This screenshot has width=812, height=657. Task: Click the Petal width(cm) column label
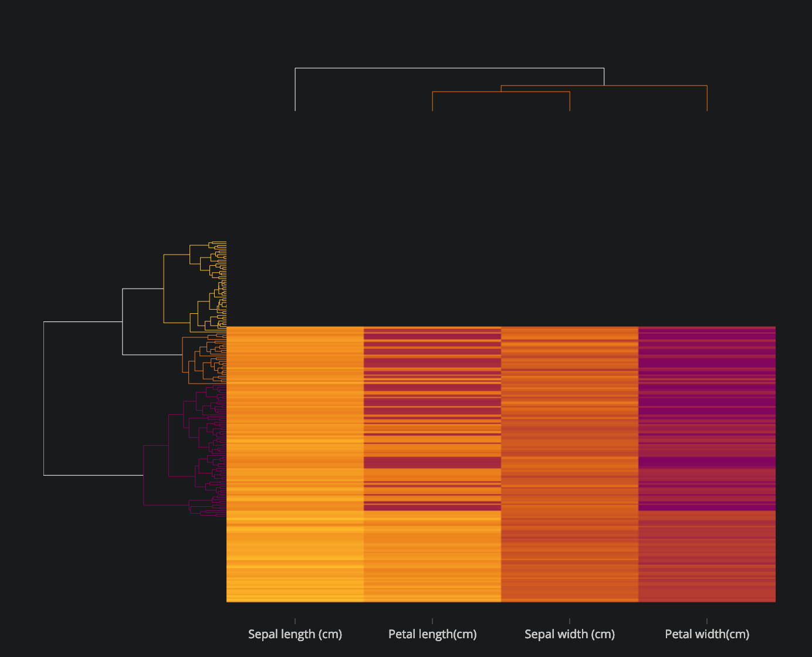pyautogui.click(x=707, y=634)
